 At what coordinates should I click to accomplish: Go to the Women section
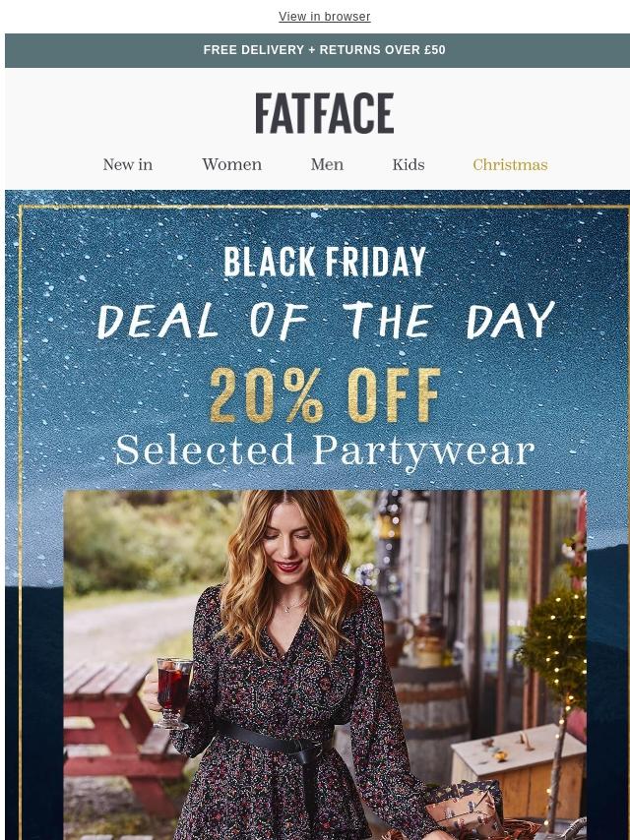coord(231,164)
